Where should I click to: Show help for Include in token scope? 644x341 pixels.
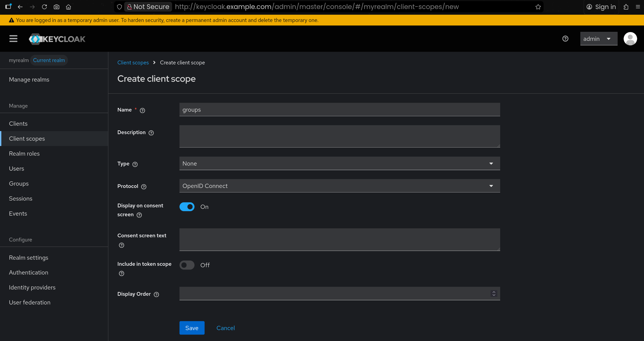point(121,274)
